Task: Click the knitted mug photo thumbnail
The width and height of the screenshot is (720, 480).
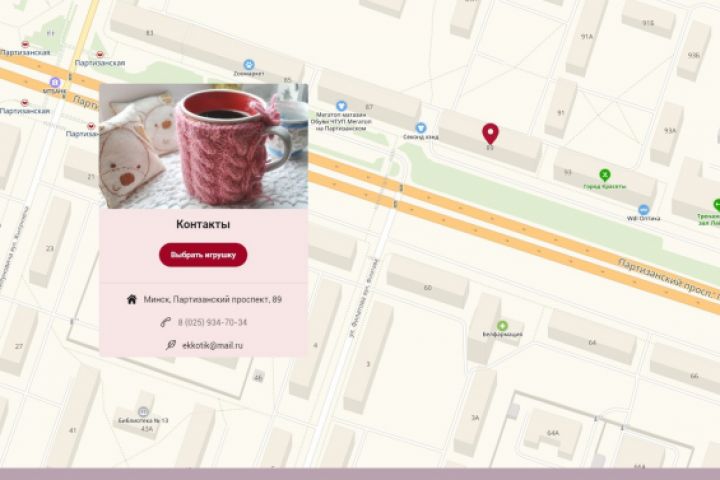Action: (203, 146)
